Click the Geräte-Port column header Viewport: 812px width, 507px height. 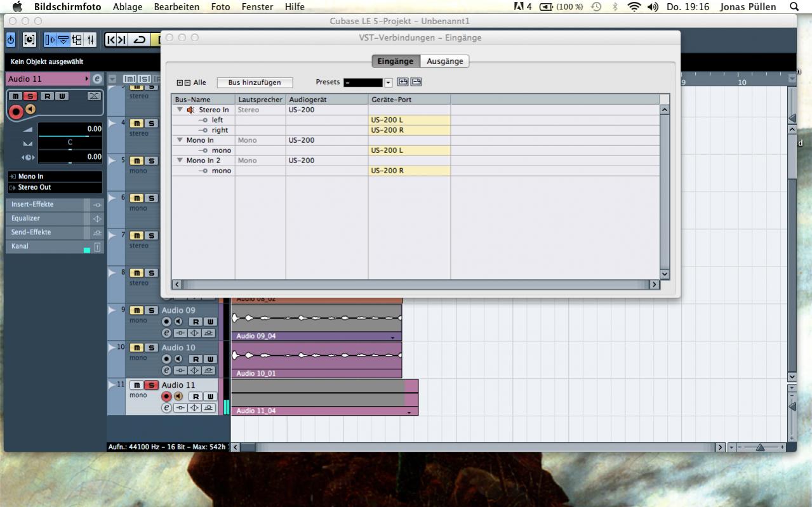[x=409, y=100]
